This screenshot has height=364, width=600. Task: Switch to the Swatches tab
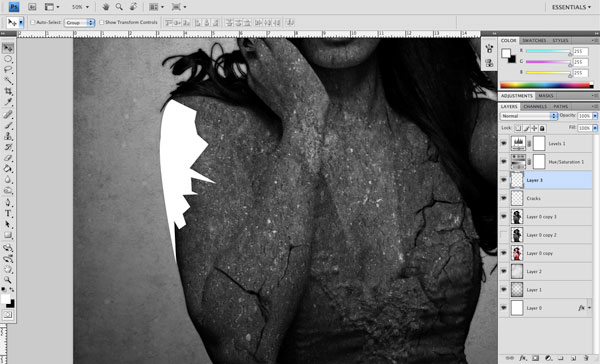pos(534,41)
